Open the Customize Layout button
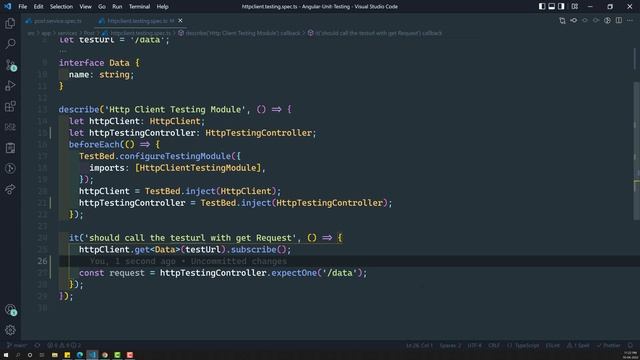This screenshot has height=360, width=640. point(574,7)
